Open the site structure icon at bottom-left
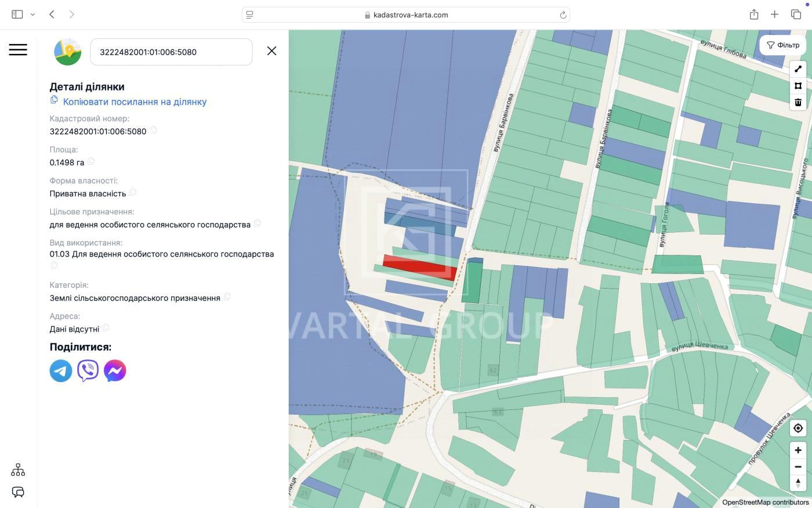Screen dimensions: 812x508 (18, 470)
